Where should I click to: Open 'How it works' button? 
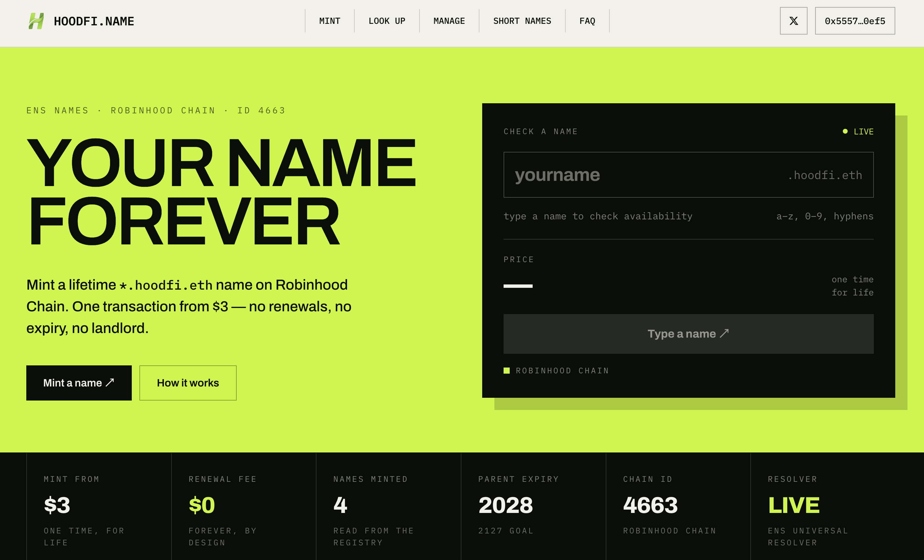click(x=188, y=383)
